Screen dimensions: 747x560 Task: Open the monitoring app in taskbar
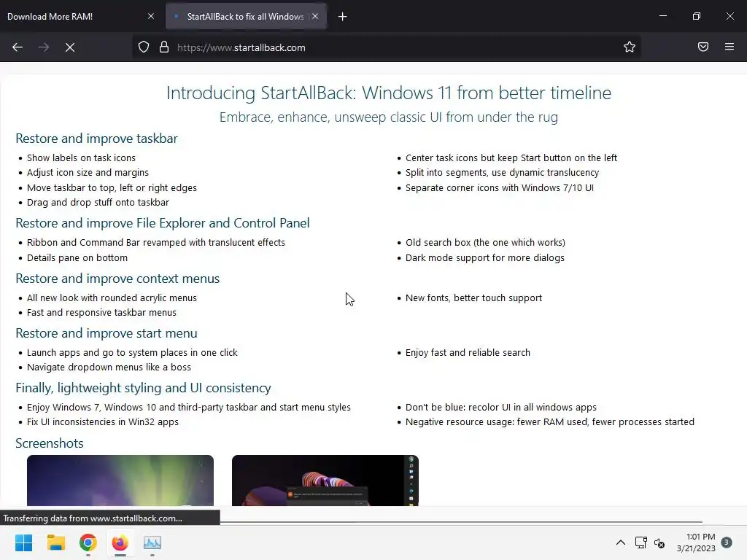tap(152, 542)
